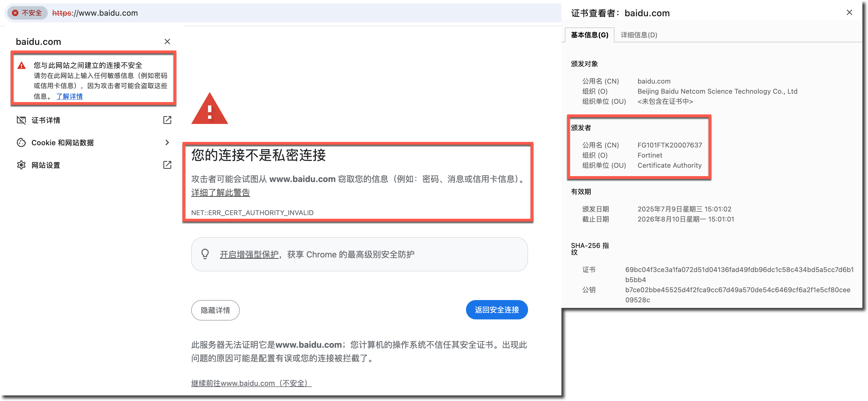The height and width of the screenshot is (401, 868).
Task: Switch to the 基本信息(G) tab
Action: coord(589,35)
